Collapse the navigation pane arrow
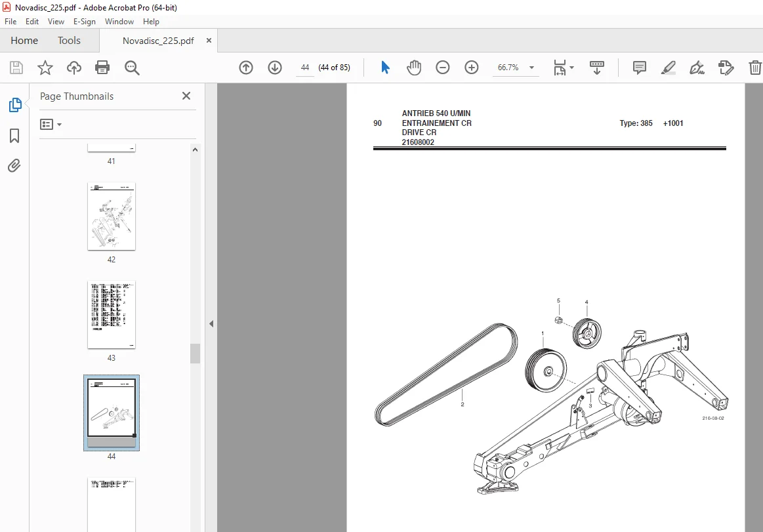The width and height of the screenshot is (763, 532). 211,323
